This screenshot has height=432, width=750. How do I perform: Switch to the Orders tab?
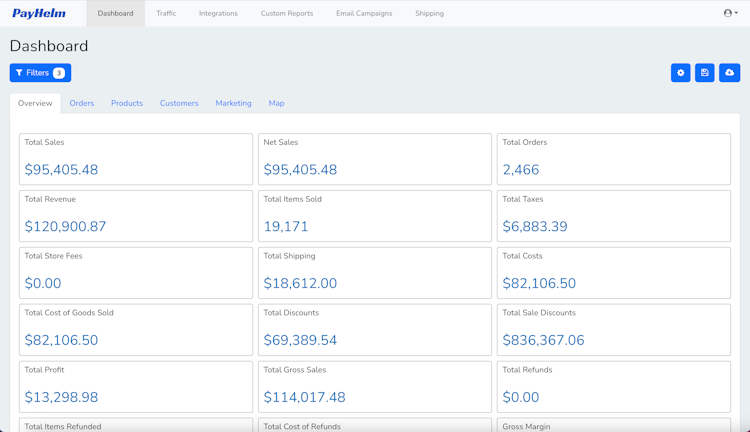(82, 103)
